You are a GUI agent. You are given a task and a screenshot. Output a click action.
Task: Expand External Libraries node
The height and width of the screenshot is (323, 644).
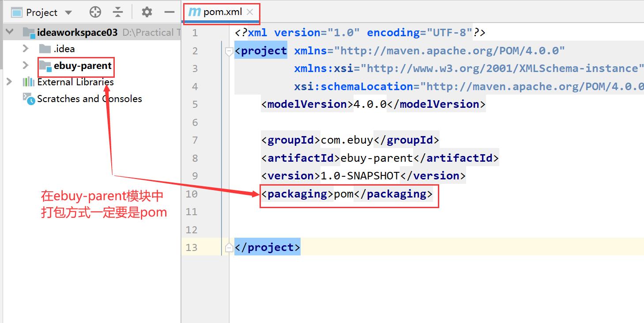coord(9,82)
